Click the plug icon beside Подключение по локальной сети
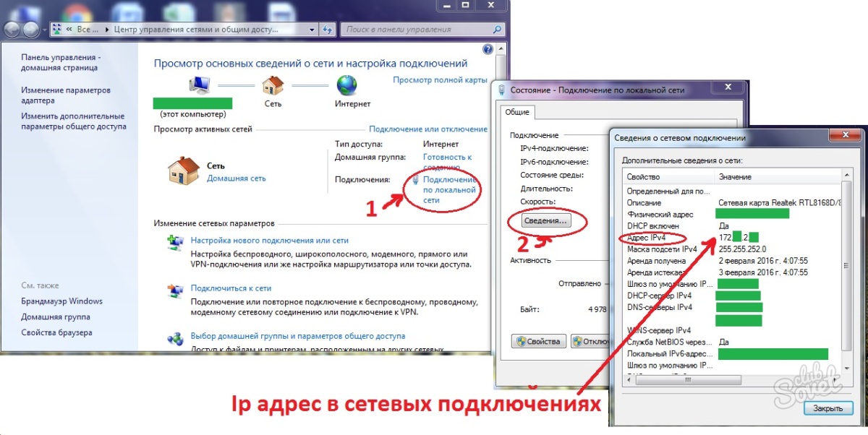Viewport: 868px width, 435px height. coord(415,180)
